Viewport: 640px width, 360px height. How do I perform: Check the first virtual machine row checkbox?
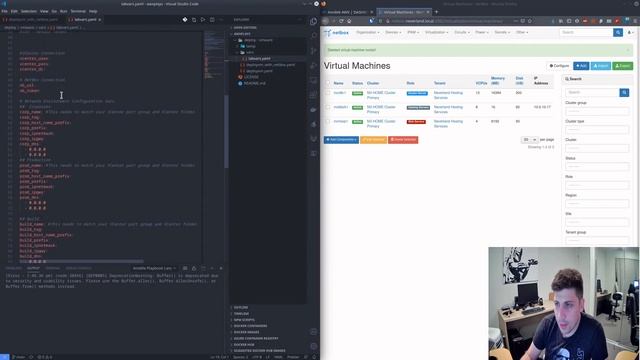click(327, 93)
